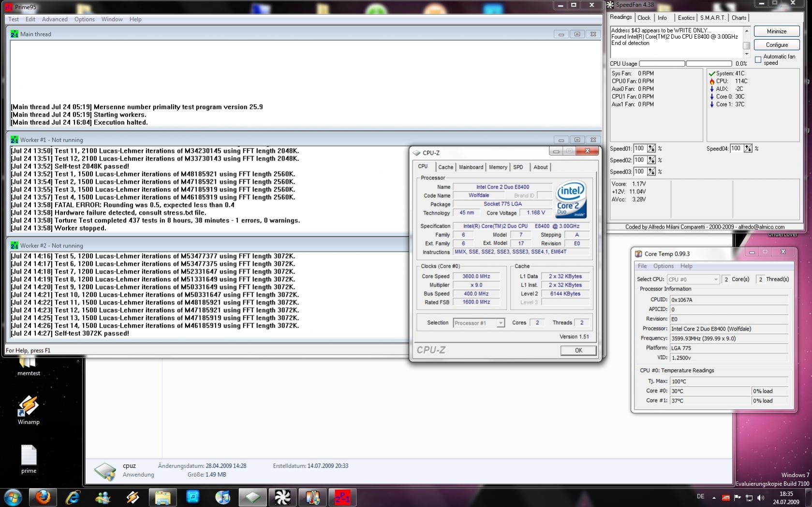Click the Intel Core 2 Duo logo
This screenshot has width=812, height=507.
[571, 199]
